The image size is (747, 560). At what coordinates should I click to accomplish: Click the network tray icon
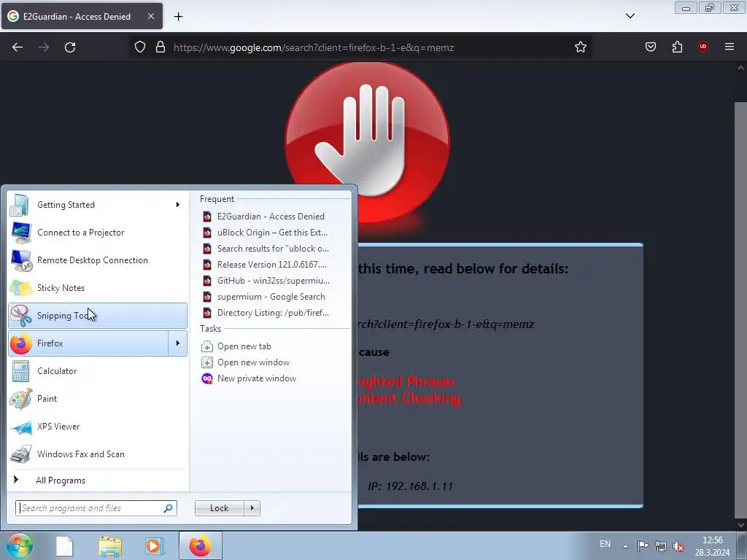click(x=660, y=545)
